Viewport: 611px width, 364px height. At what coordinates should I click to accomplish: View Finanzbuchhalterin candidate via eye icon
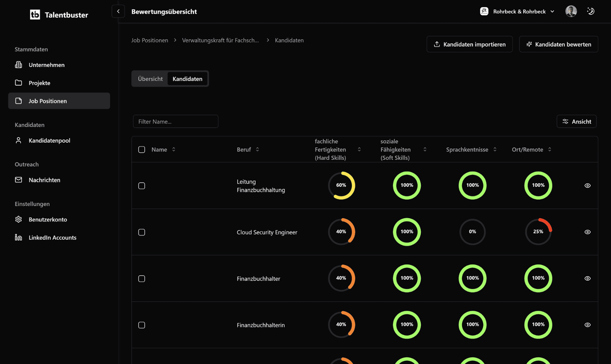pos(588,325)
